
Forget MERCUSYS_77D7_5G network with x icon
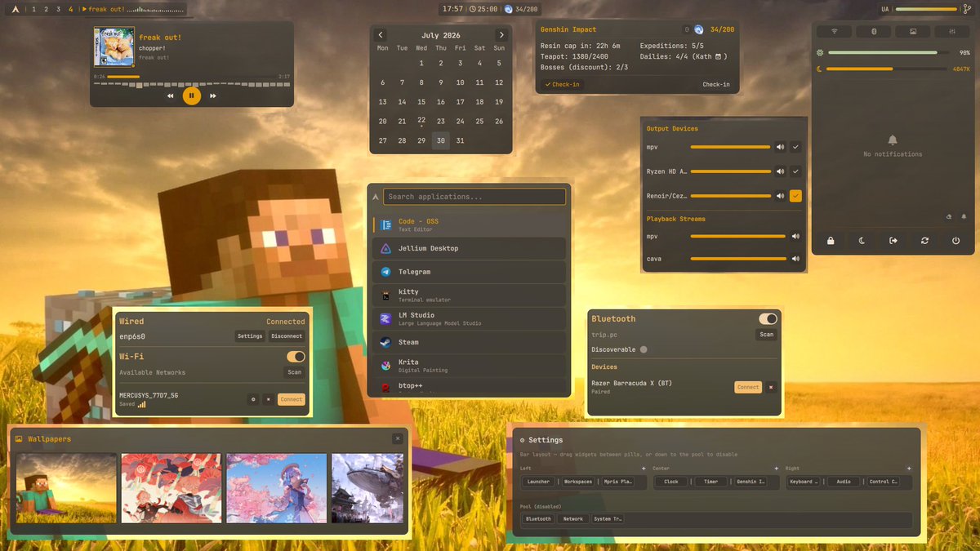click(x=268, y=399)
